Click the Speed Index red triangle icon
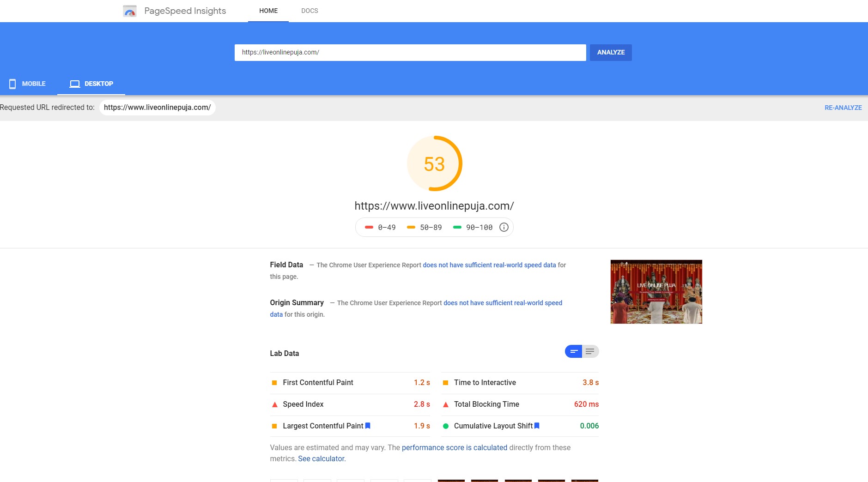Image resolution: width=868 pixels, height=482 pixels. [x=274, y=404]
